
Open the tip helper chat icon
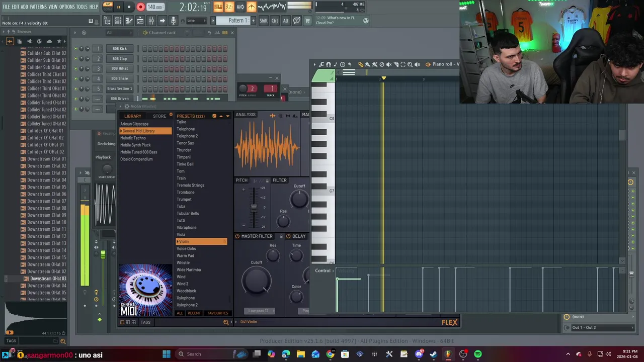click(x=297, y=21)
